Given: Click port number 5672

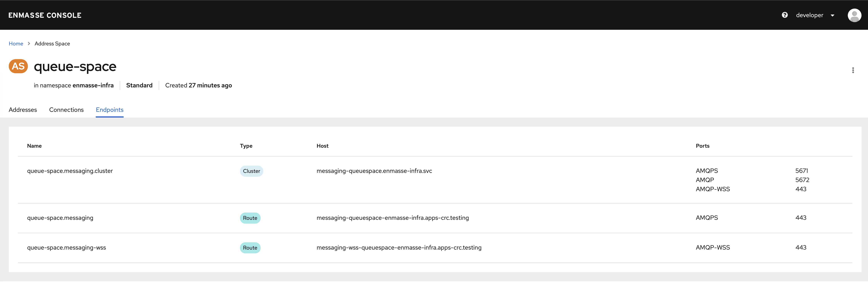Looking at the screenshot, I should pos(802,180).
